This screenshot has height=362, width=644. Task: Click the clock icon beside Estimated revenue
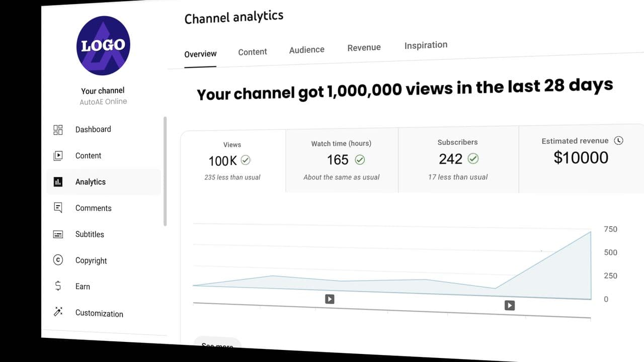tap(619, 140)
